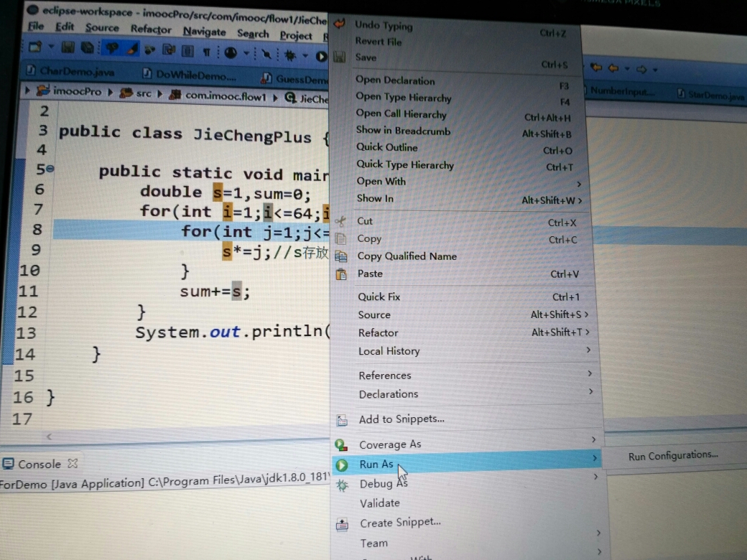Open the Debug dropdown arrow

(305, 56)
